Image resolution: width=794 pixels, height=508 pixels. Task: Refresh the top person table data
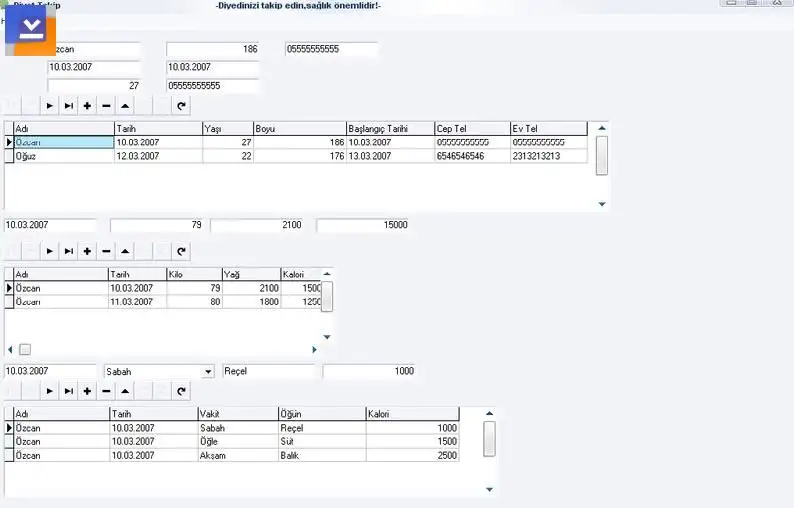click(x=181, y=105)
